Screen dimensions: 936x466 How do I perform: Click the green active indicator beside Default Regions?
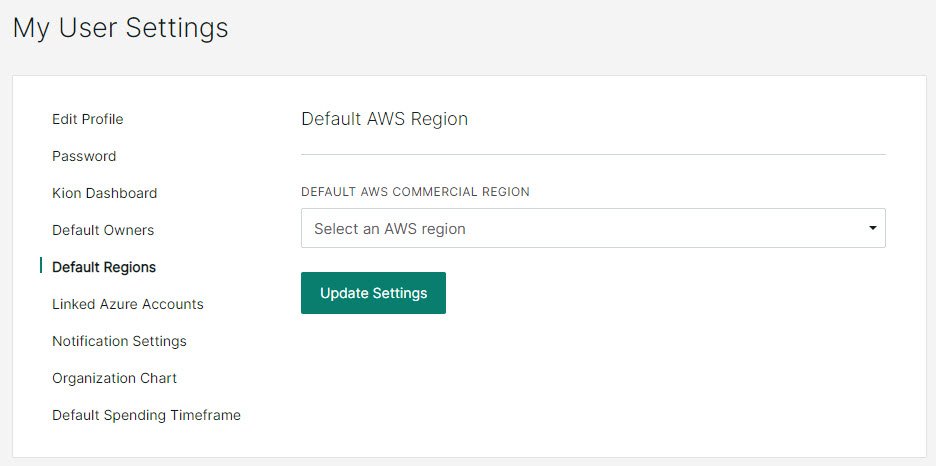coord(41,266)
